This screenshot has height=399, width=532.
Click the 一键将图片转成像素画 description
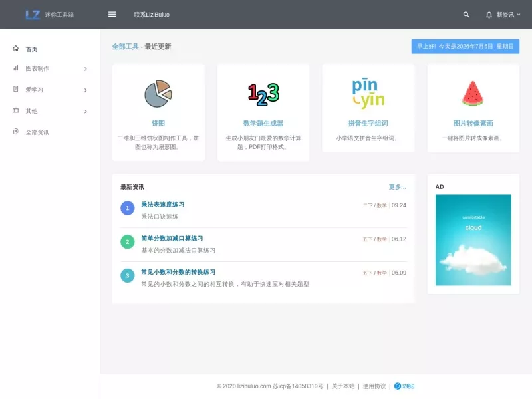(x=473, y=138)
